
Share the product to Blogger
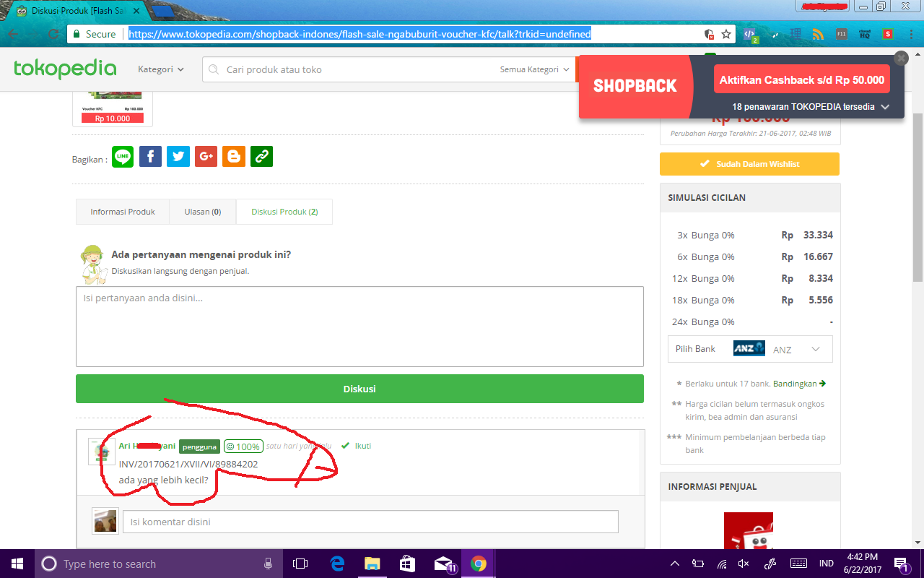click(x=234, y=156)
